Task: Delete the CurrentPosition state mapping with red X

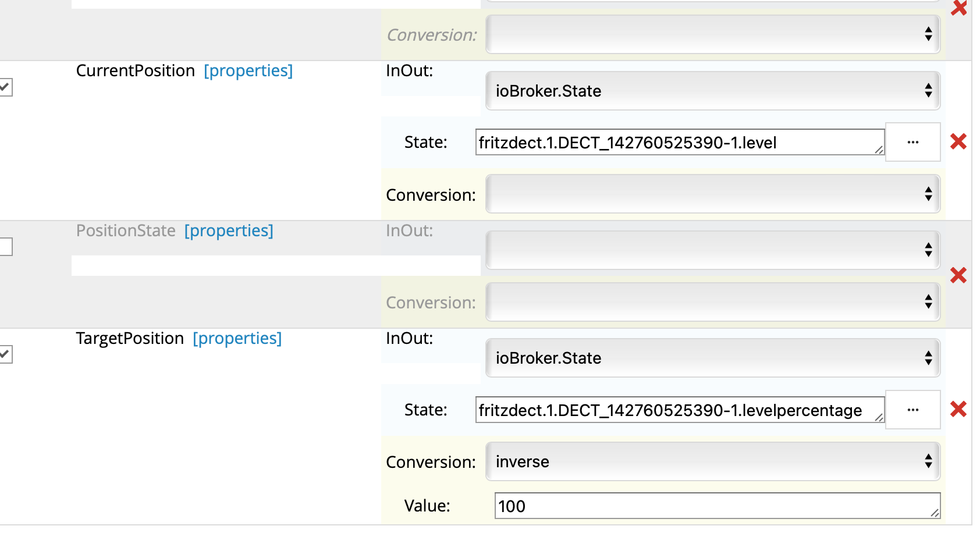Action: coord(958,141)
